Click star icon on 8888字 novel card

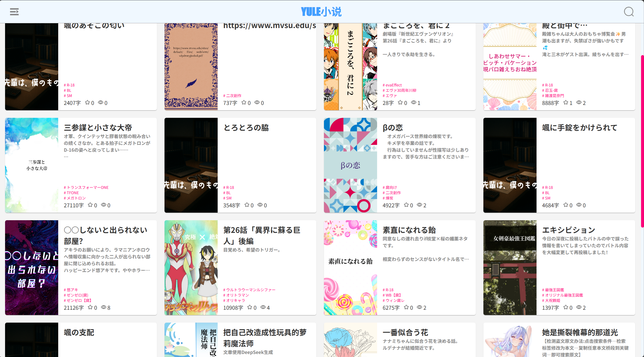(566, 102)
